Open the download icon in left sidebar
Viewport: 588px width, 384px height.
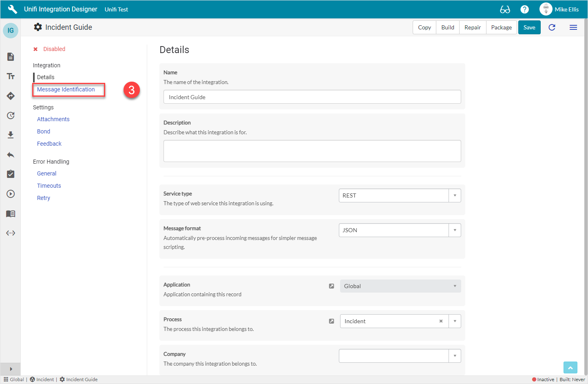[11, 135]
